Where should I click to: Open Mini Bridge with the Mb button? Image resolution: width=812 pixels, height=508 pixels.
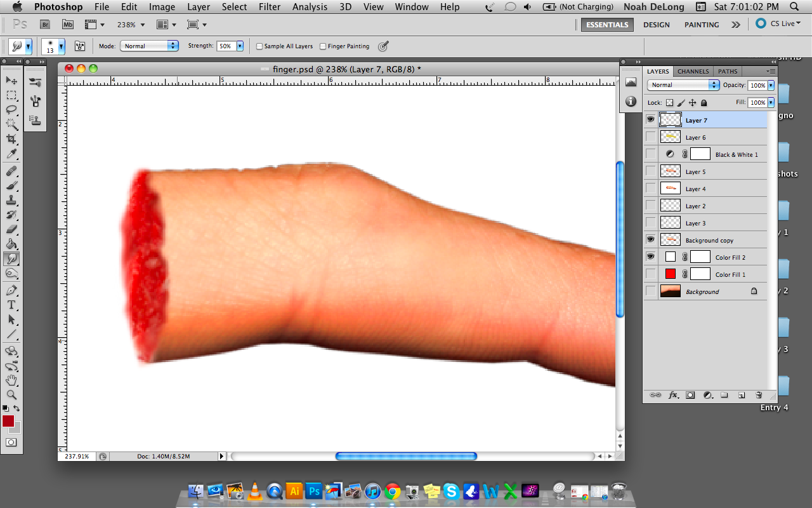pyautogui.click(x=68, y=24)
